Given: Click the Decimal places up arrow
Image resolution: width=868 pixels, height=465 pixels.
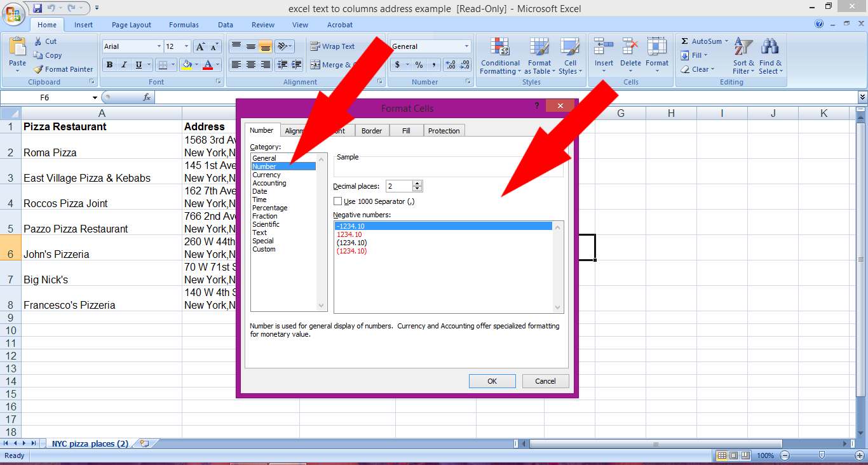Looking at the screenshot, I should (x=417, y=183).
